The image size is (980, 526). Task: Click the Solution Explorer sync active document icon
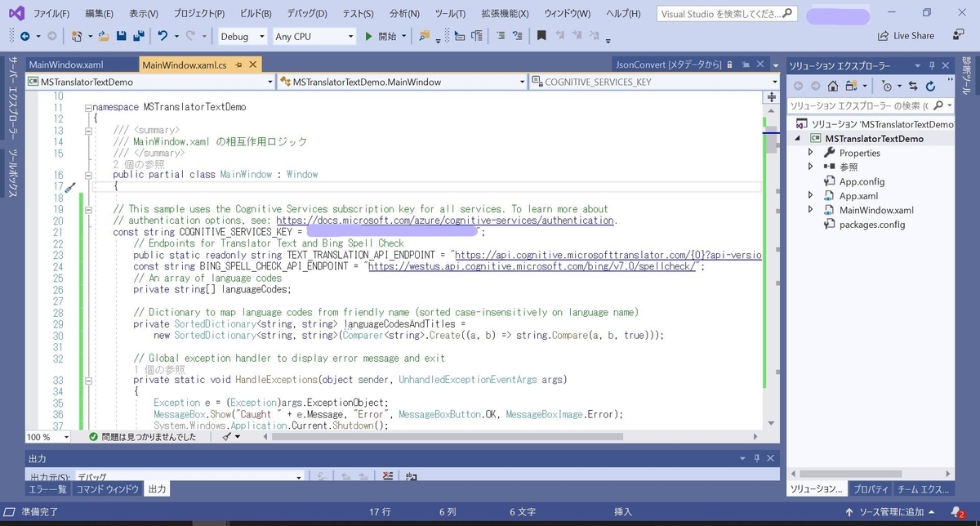[x=912, y=85]
